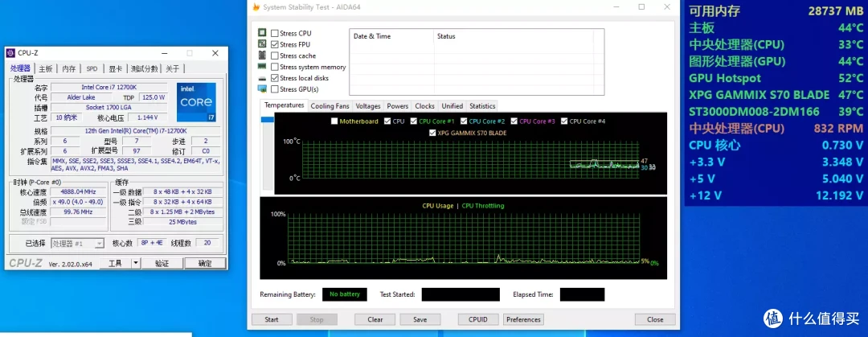The image size is (868, 337).
Task: Click the cache chip icon beside Stress cache
Action: [x=262, y=55]
